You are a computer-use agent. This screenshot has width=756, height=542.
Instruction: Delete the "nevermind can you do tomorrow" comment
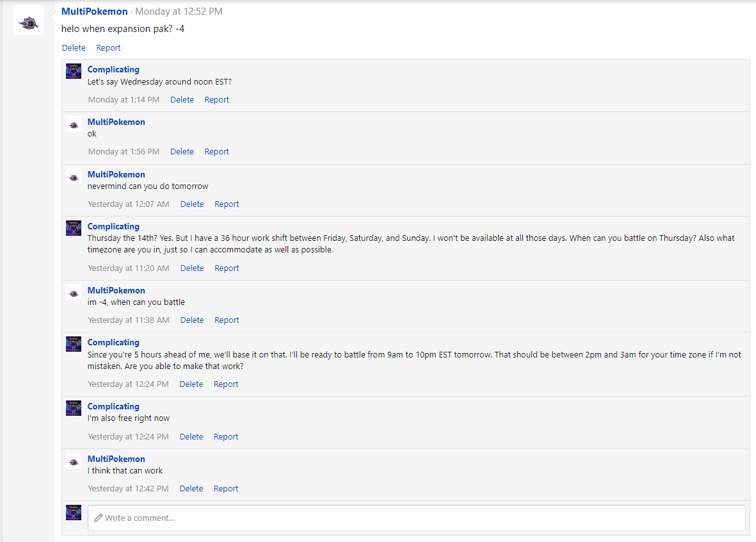(192, 204)
